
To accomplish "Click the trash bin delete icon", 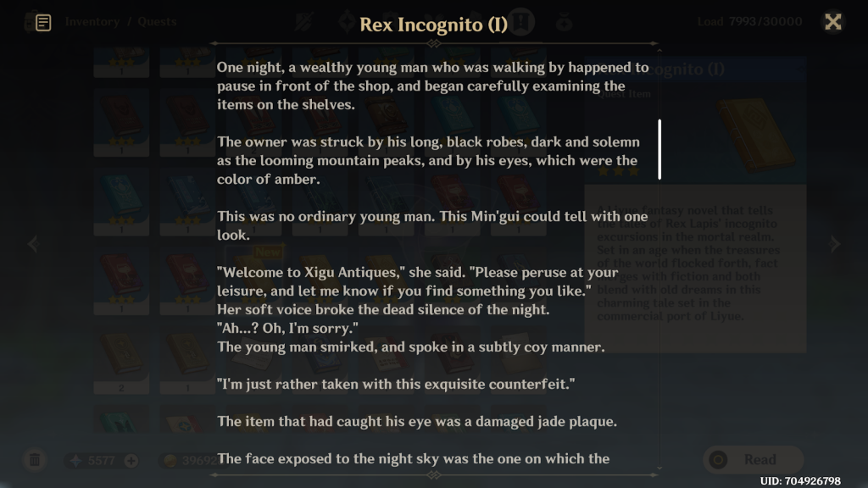I will tap(34, 460).
